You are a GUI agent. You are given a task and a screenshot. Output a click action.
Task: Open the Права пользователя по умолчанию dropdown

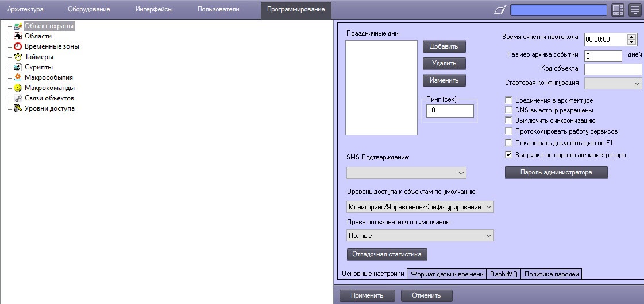click(x=420, y=236)
